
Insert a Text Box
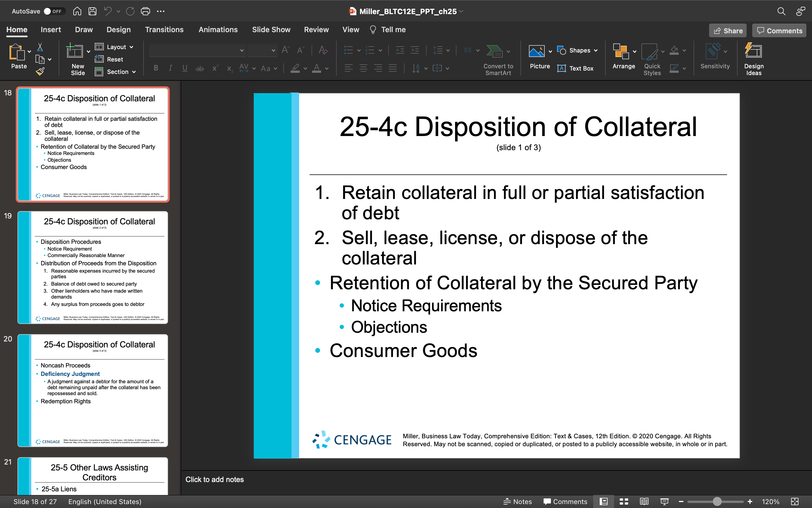[575, 68]
